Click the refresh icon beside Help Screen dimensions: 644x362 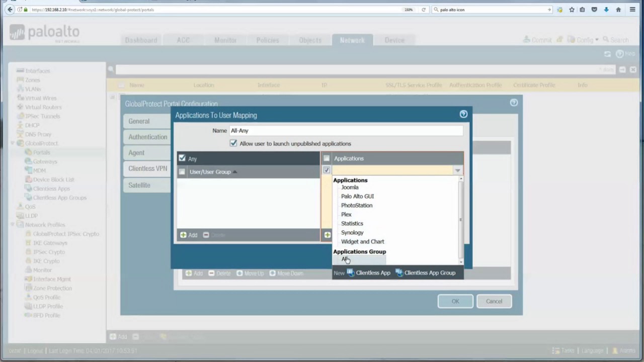(x=607, y=53)
